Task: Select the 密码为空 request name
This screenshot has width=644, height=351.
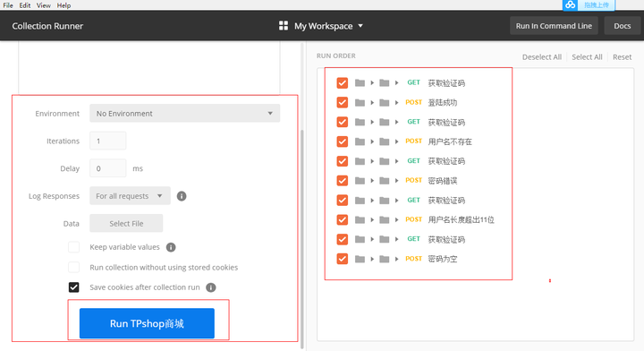Action: [443, 259]
